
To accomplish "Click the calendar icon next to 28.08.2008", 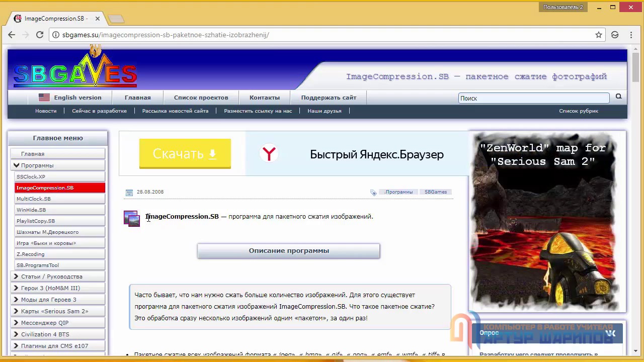I will point(129,192).
